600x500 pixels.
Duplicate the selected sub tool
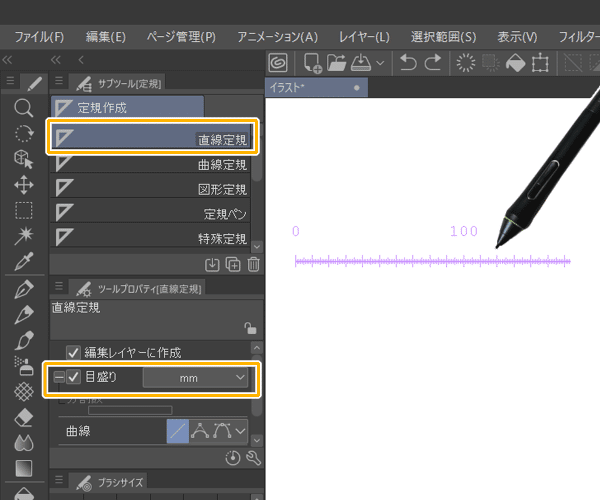point(233,265)
